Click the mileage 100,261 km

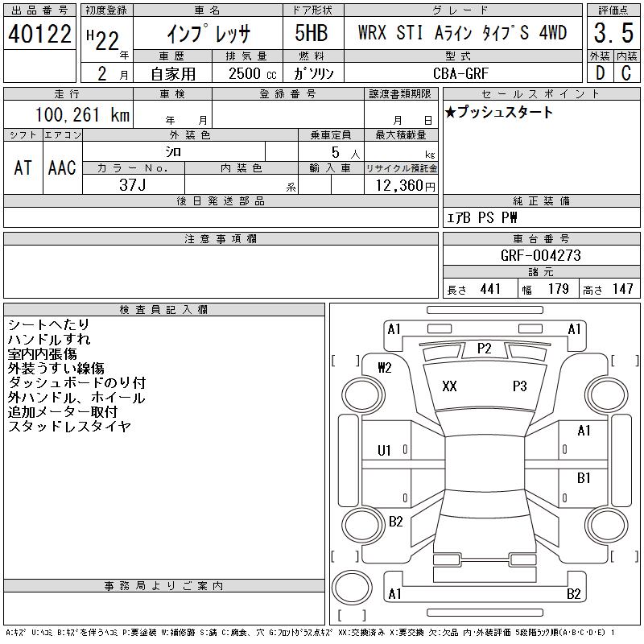pyautogui.click(x=83, y=115)
